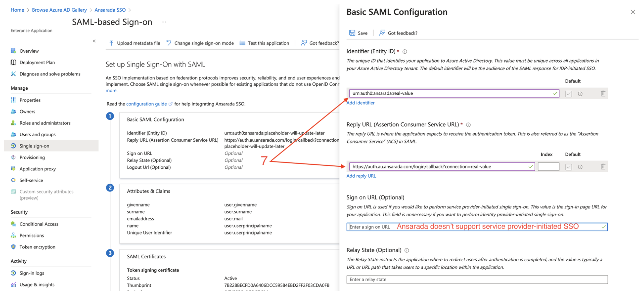Viewport: 644px width, 295px height.
Task: Click Test this application
Action: [x=264, y=43]
